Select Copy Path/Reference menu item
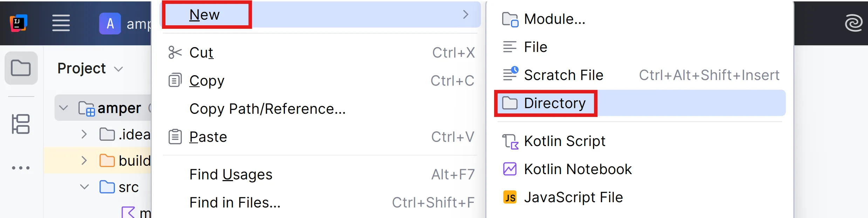Viewport: 868px width, 218px height. [x=267, y=109]
